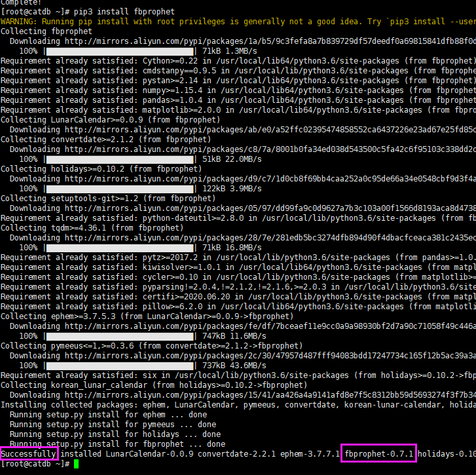Click the 'pandas>=1.0.4' requirement line
Screen dimensions: 476x475
click(x=238, y=100)
